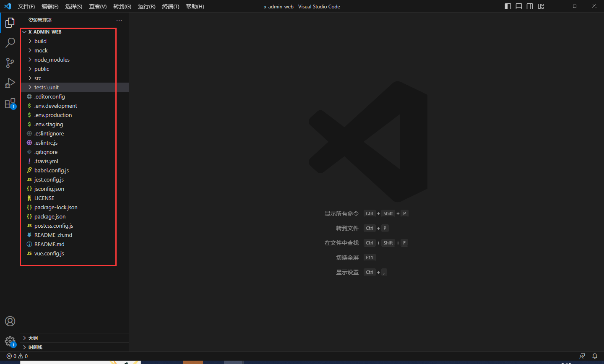
Task: Open .editorconfig file with gear icon
Action: [75, 96]
